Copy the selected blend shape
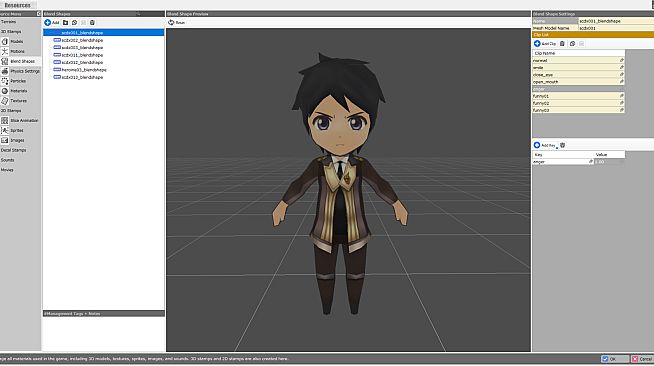 [x=74, y=23]
